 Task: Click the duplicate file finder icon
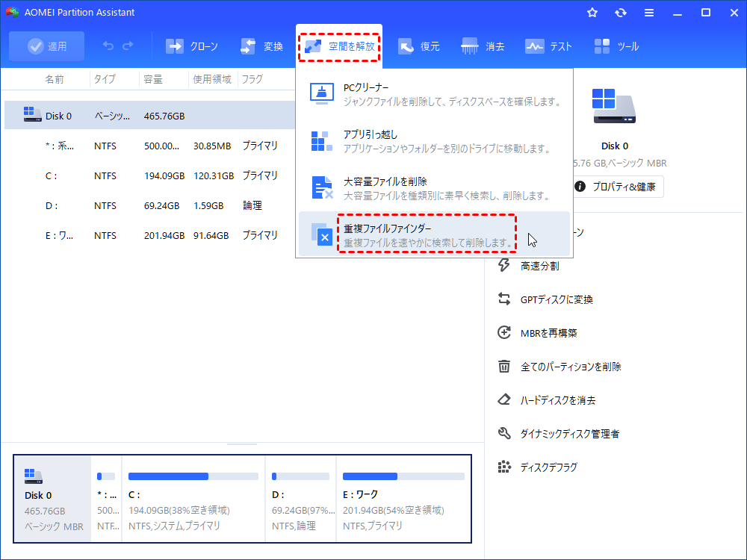(321, 234)
